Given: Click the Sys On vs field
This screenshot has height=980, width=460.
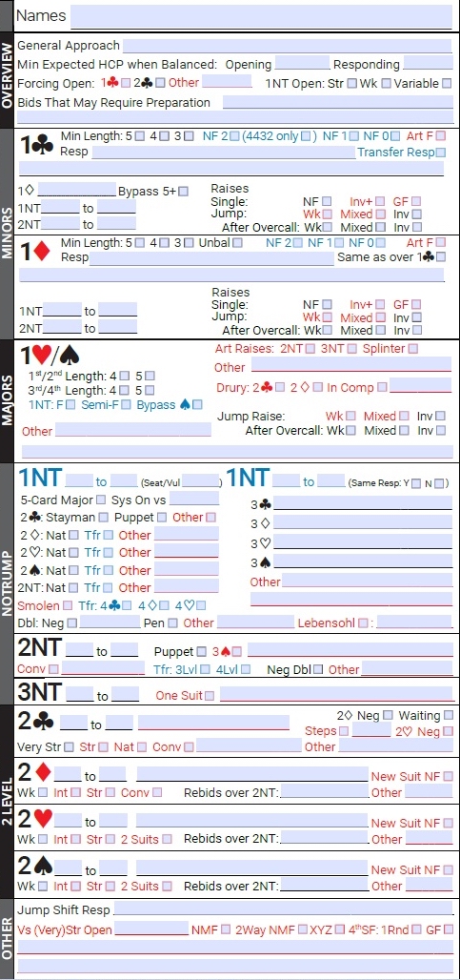Looking at the screenshot, I should (x=194, y=499).
